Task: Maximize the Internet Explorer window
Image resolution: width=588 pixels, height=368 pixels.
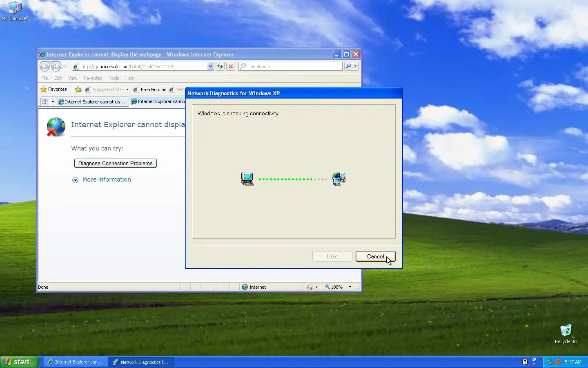Action: click(x=346, y=54)
